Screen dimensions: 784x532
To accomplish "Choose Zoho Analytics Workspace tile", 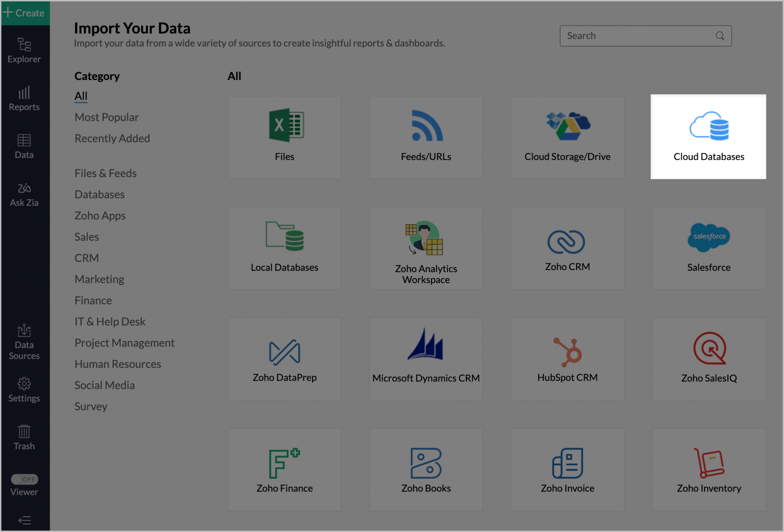I will pyautogui.click(x=426, y=248).
